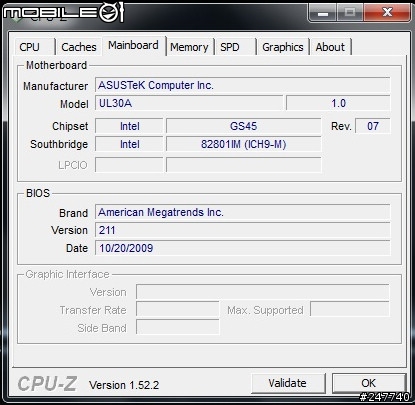Select the ASUSTeK Computer Inc. manufacturer field
The image size is (415, 405).
(x=242, y=85)
